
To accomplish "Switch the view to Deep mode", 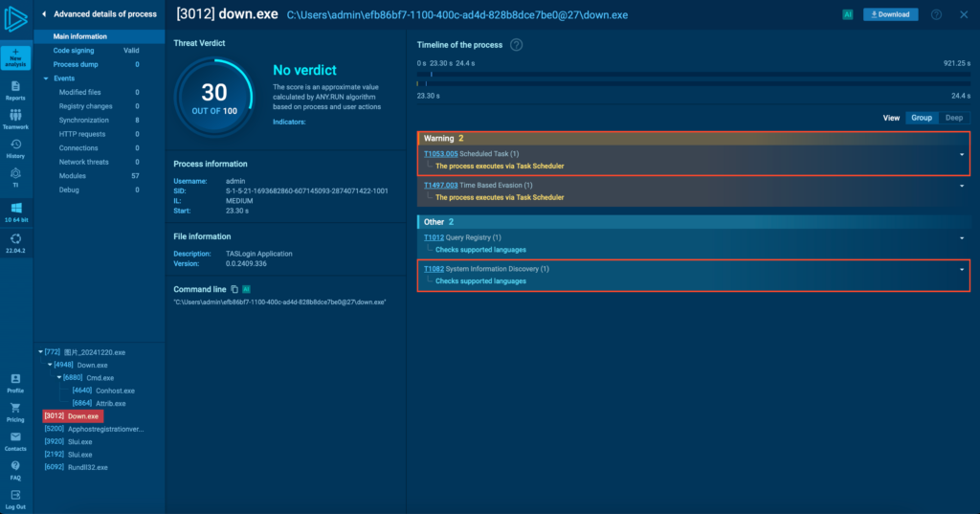I will 953,118.
